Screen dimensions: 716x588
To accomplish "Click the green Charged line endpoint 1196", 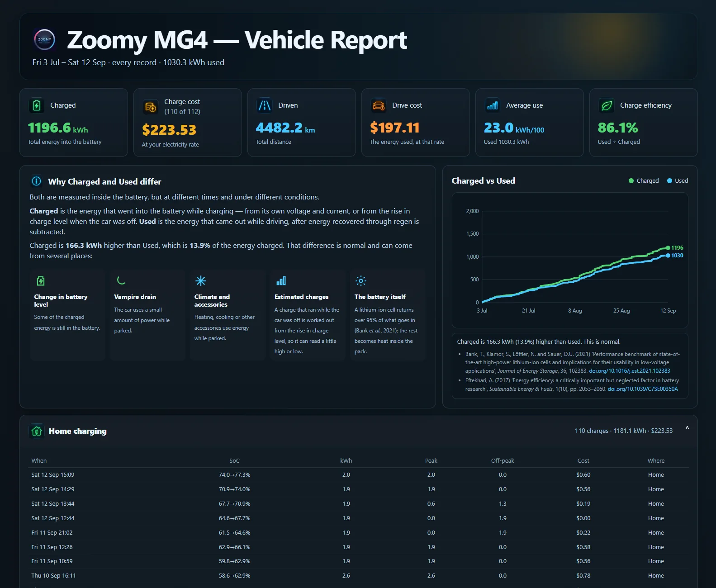I will 668,248.
